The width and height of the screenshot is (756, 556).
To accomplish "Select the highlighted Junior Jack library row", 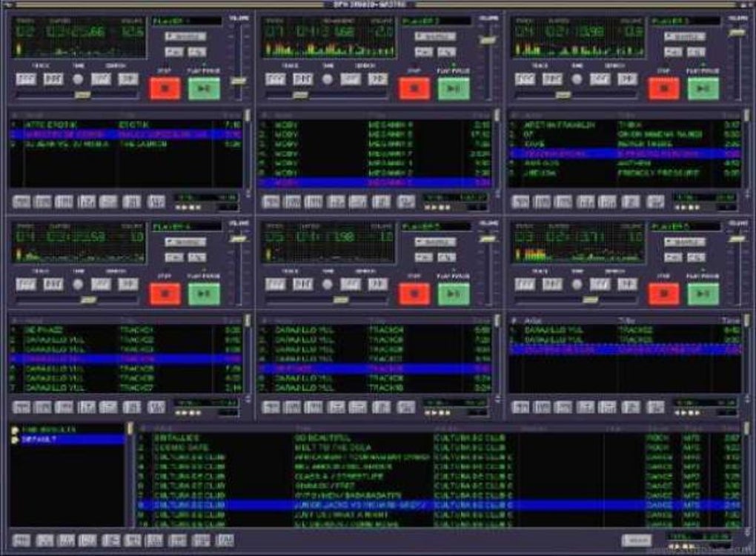I will point(438,506).
